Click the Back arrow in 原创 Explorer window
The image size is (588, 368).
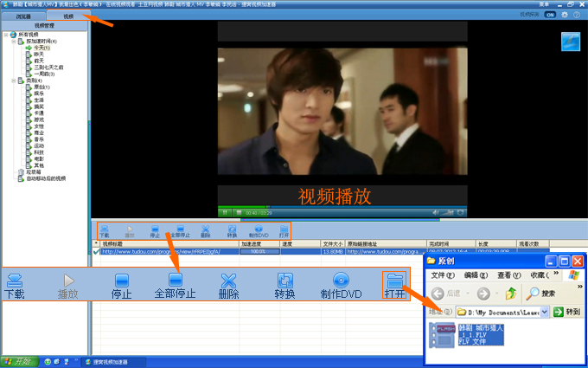(x=438, y=294)
